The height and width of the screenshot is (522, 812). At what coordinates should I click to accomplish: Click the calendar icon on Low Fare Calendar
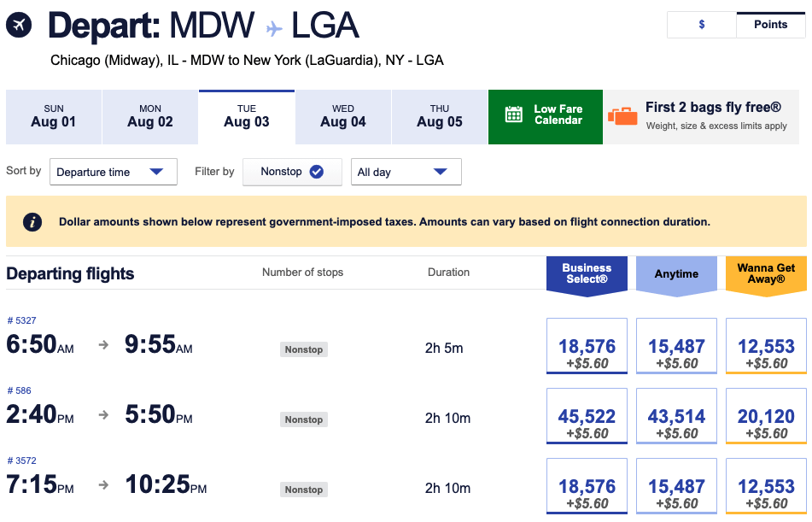[x=513, y=114]
